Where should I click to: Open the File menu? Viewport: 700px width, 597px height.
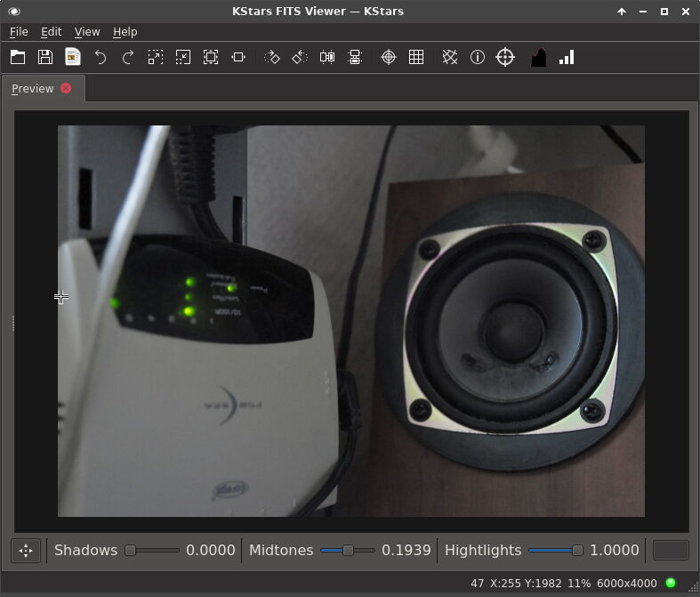pos(19,32)
